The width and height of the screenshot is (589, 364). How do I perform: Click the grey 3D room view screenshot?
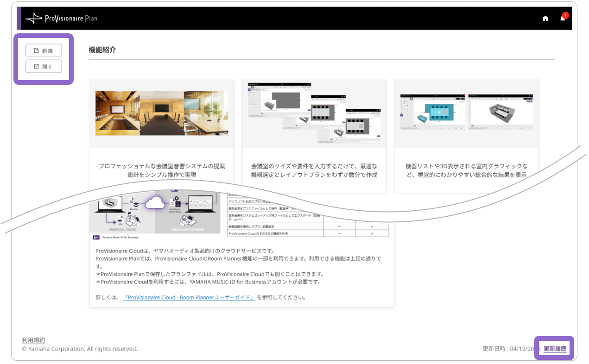[500, 111]
